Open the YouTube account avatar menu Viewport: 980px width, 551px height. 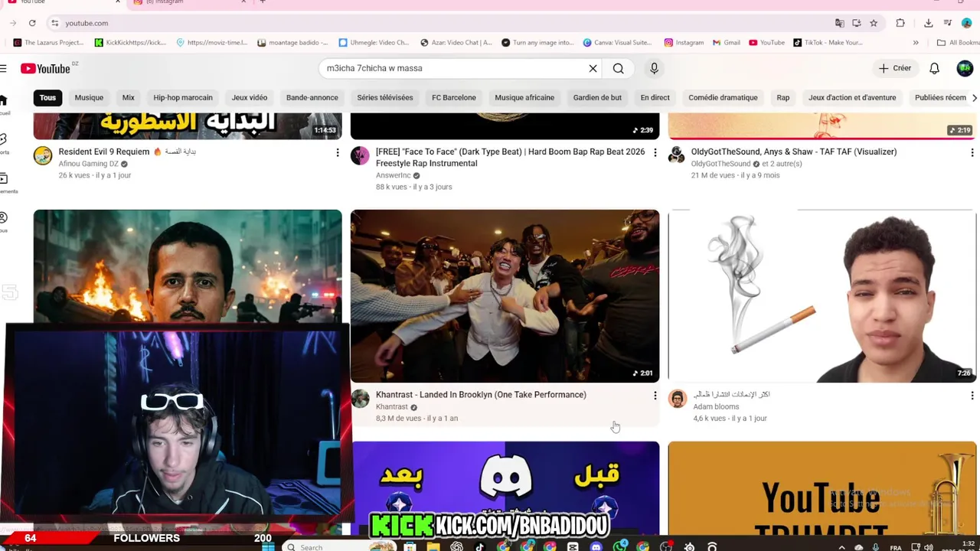point(965,68)
